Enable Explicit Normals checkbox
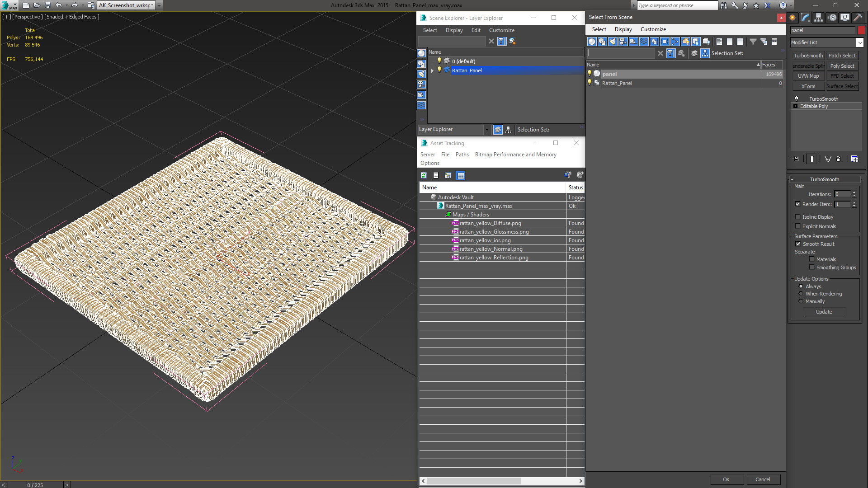This screenshot has width=868, height=488. [x=798, y=226]
